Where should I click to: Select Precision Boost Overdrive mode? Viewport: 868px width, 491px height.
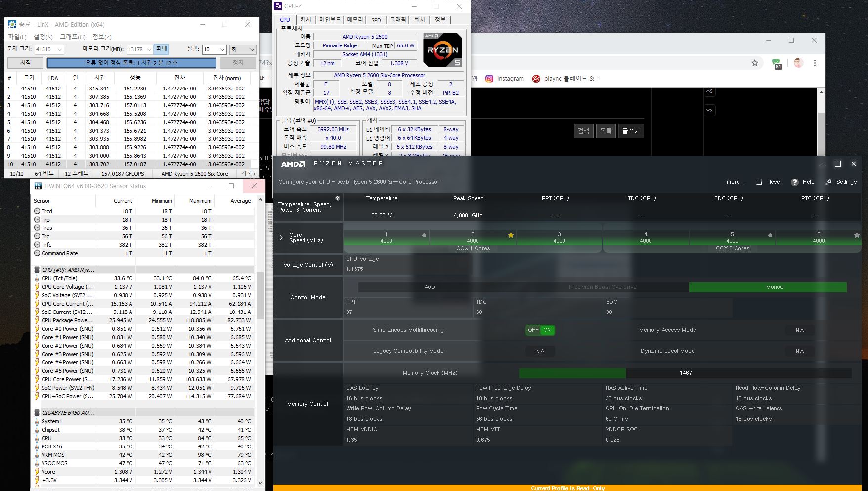click(x=602, y=287)
